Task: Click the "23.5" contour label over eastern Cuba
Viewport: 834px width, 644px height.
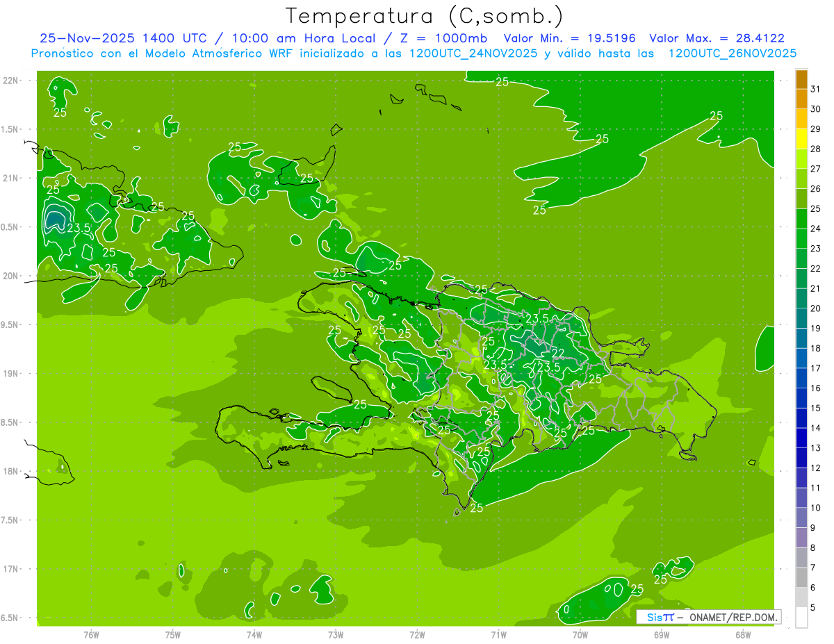Action: [x=79, y=228]
